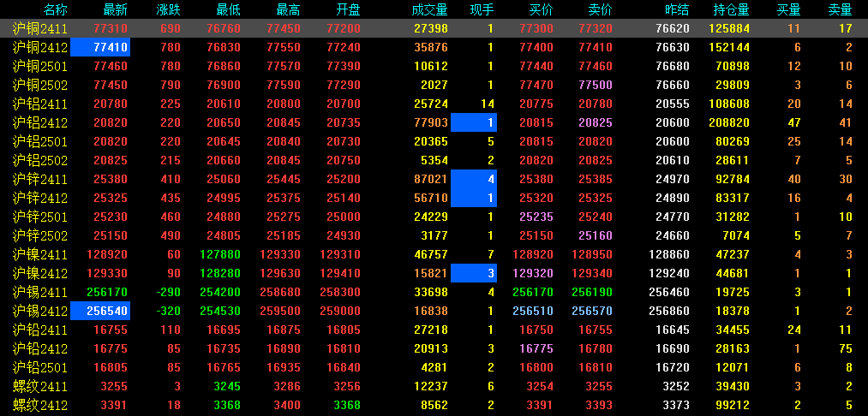The image size is (868, 416).
Task: Click highlighted latest price 256540
Action: (100, 311)
